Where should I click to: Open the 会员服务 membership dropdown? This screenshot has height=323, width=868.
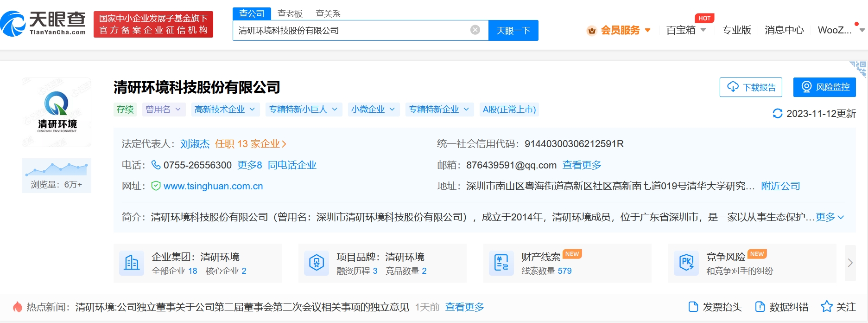click(x=620, y=30)
